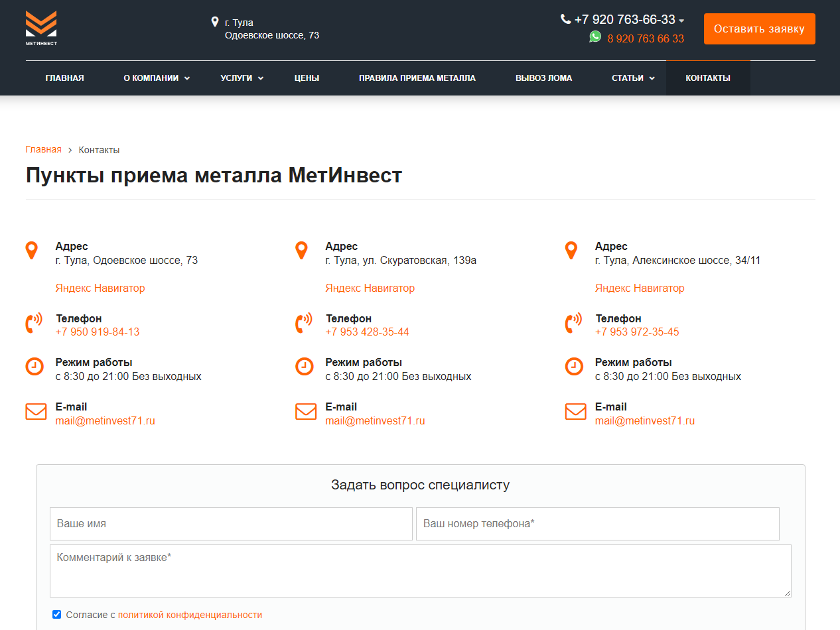This screenshot has height=630, width=840.
Task: Expand the УСЛУГИ submenu
Action: (261, 78)
